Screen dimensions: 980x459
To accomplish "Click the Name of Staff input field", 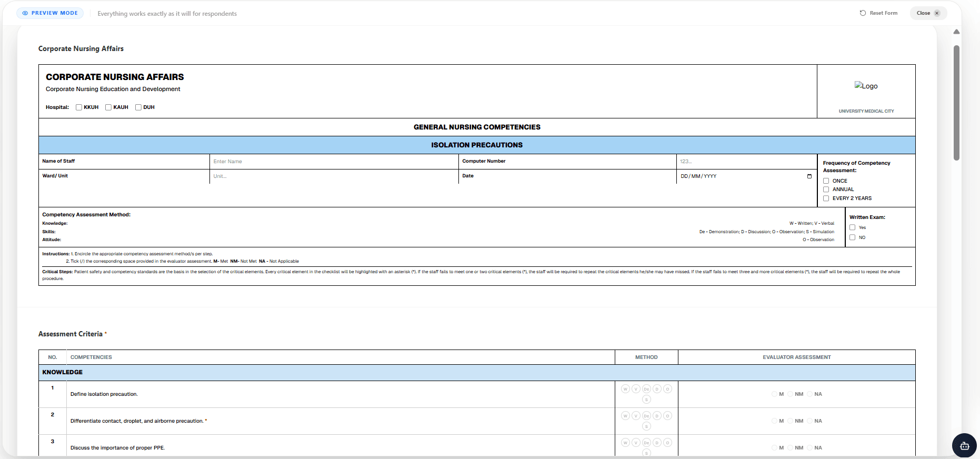I will pyautogui.click(x=334, y=162).
